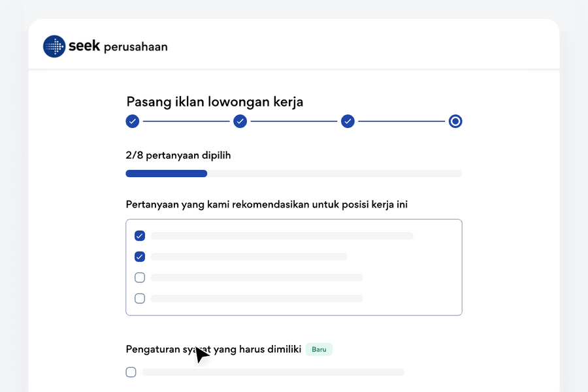Image resolution: width=588 pixels, height=392 pixels.
Task: Enable the fourth recommended question checkbox
Action: tap(140, 299)
